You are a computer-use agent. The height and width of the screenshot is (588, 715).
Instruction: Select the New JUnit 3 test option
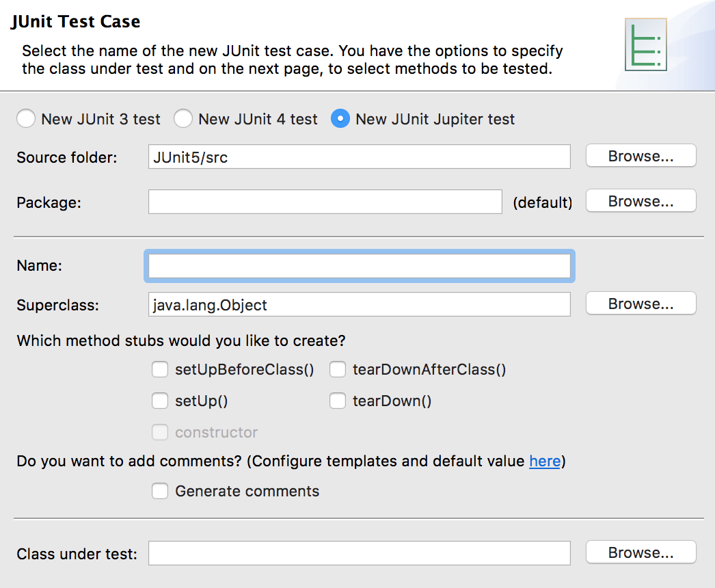point(25,118)
